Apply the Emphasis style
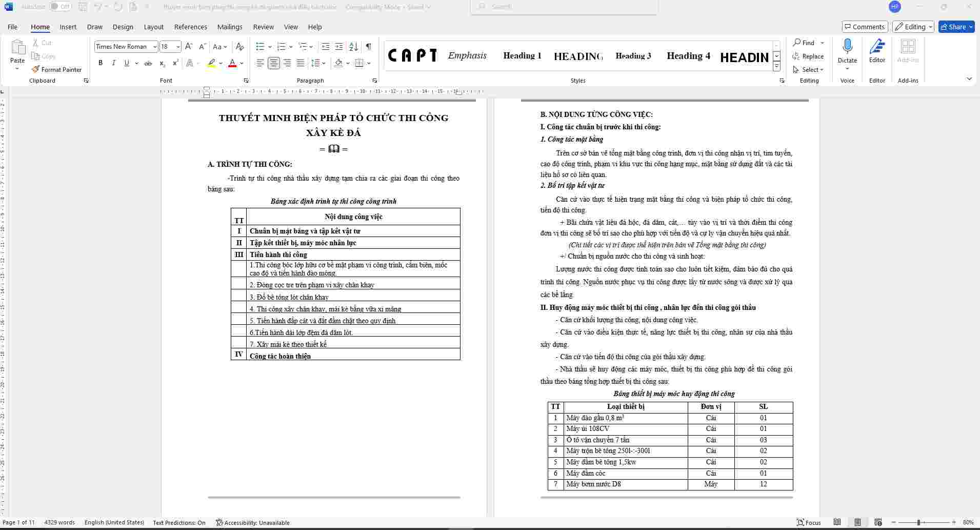 point(467,55)
